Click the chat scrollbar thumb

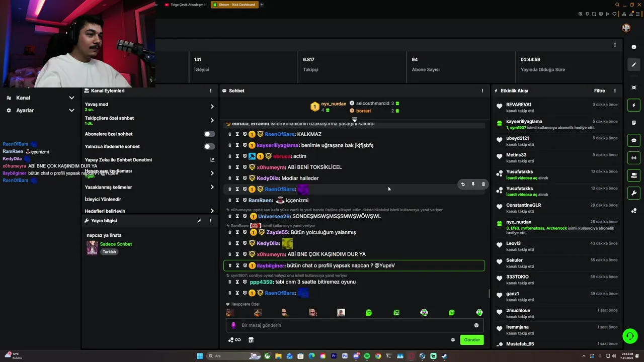(489, 294)
